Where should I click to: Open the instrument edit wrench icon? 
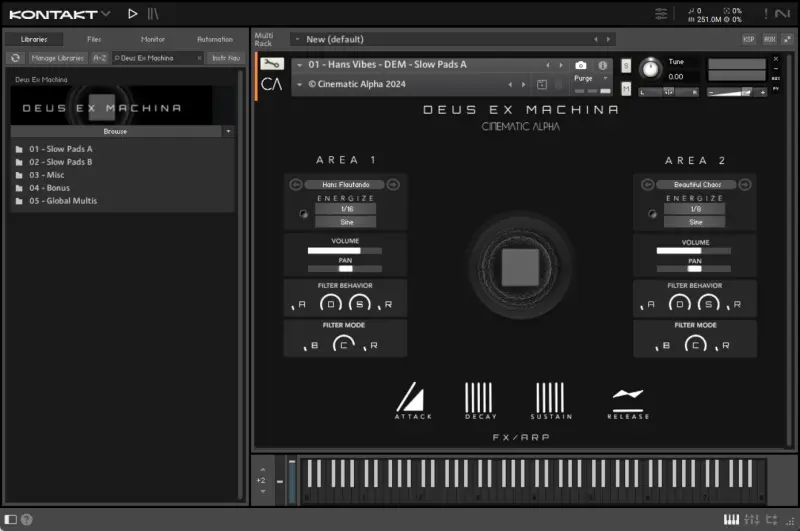[x=272, y=64]
